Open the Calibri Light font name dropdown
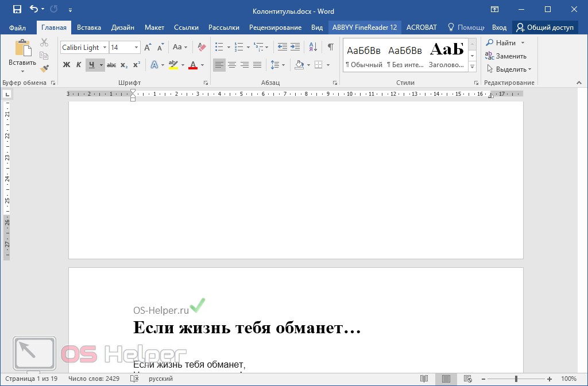Screen dimensions: 588x386 pyautogui.click(x=105, y=48)
